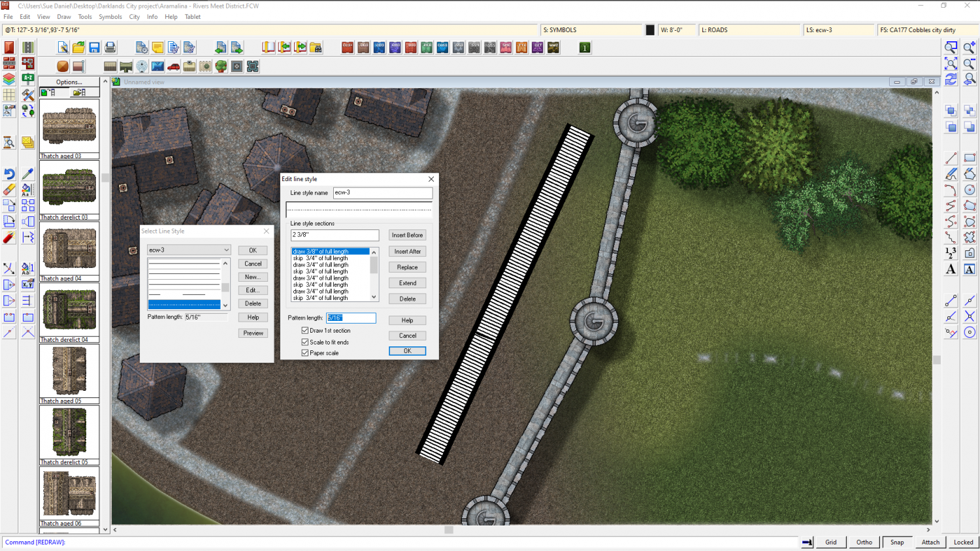Select the Thatch aged 03 symbol thumbnail
This screenshot has width=980, height=551.
69,126
